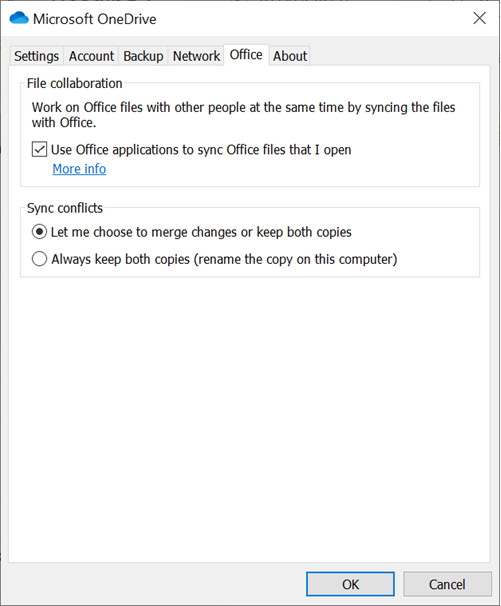Click the OneDrive cloud icon in title bar
Image resolution: width=501 pixels, height=606 pixels.
(19, 18)
